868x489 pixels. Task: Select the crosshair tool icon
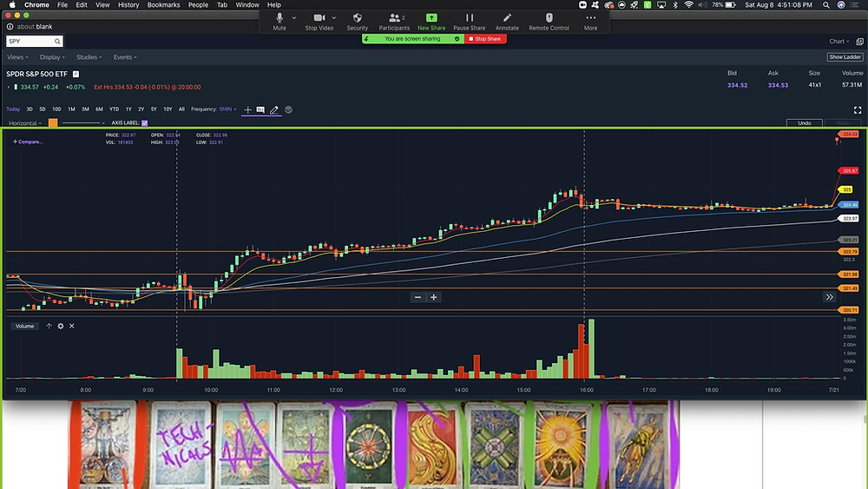click(247, 109)
